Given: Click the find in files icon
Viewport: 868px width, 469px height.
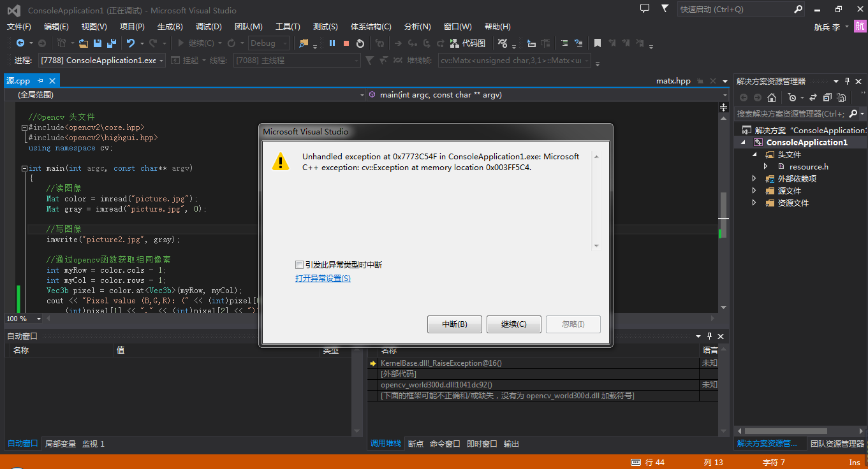Looking at the screenshot, I should coord(304,43).
